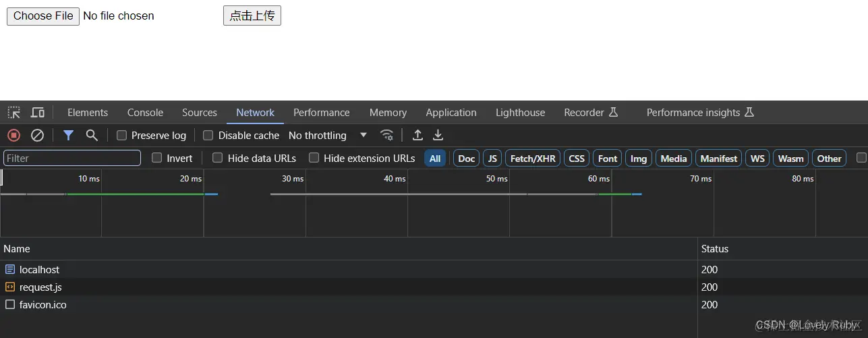Click the flask icon next to Performance insights
868x338 pixels.
[x=749, y=113]
